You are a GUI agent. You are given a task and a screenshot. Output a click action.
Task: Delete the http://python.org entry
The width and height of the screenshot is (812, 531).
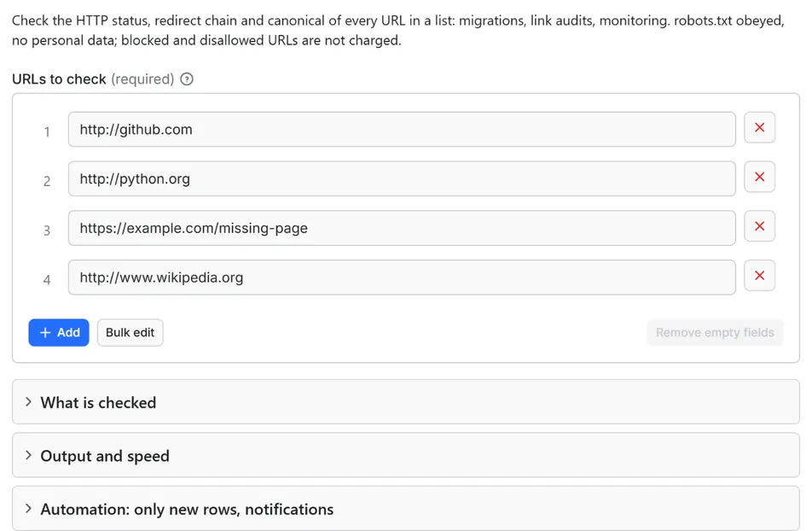pos(759,177)
